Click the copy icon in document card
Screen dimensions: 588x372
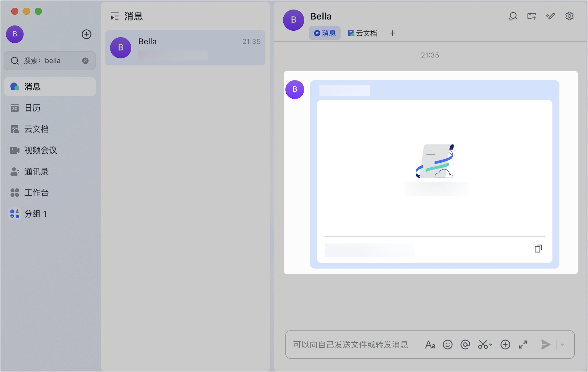tap(538, 249)
